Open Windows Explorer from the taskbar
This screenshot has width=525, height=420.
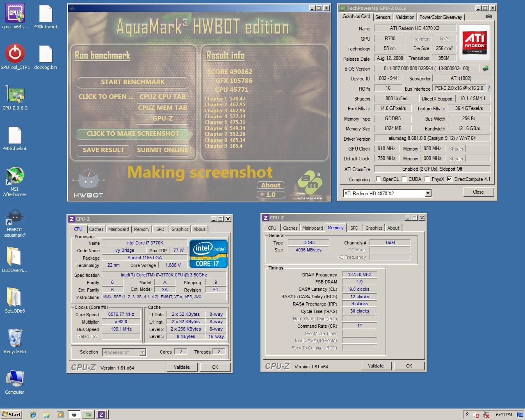tap(46, 415)
